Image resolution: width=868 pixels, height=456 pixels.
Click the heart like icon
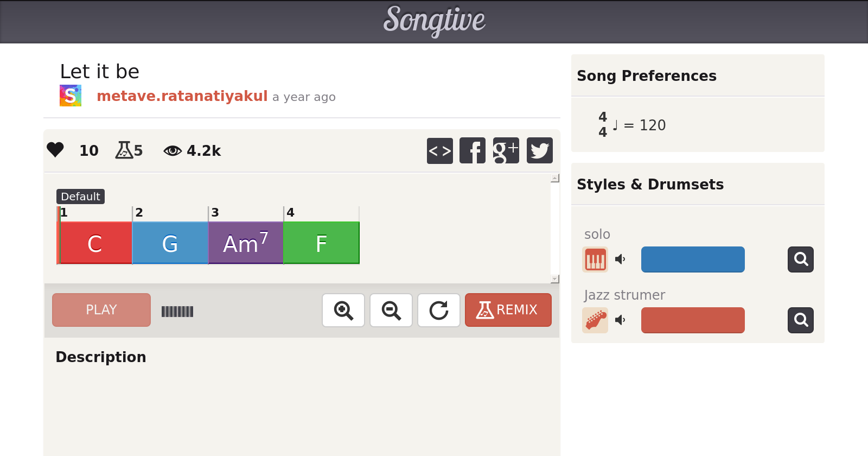point(55,150)
